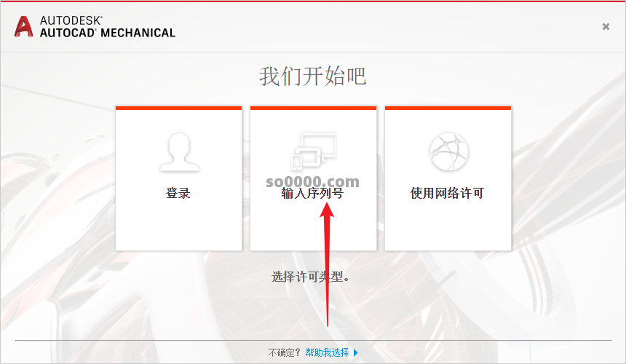
Task: Click the 选择许可类型 prompt text
Action: click(x=311, y=277)
